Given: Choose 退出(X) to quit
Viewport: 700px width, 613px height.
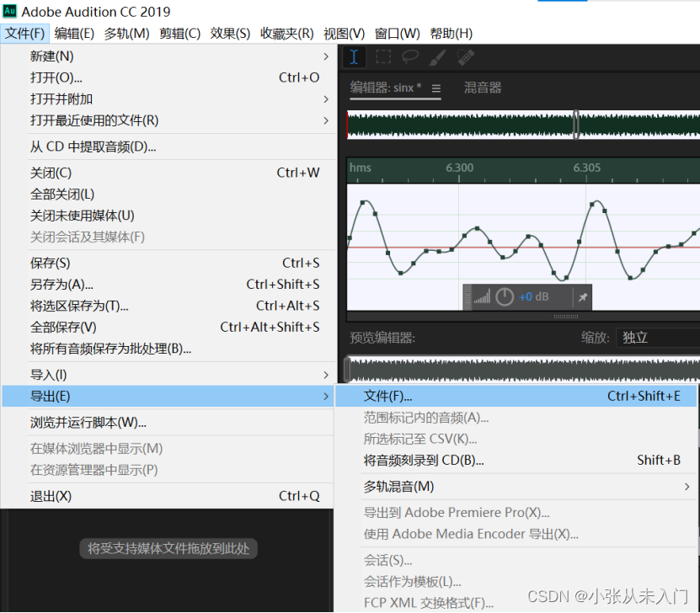Looking at the screenshot, I should coord(168,496).
